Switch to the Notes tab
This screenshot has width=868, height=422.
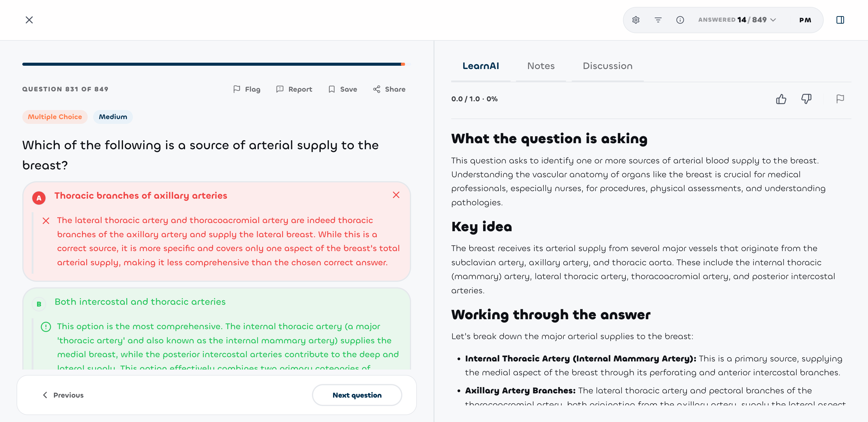(x=541, y=66)
